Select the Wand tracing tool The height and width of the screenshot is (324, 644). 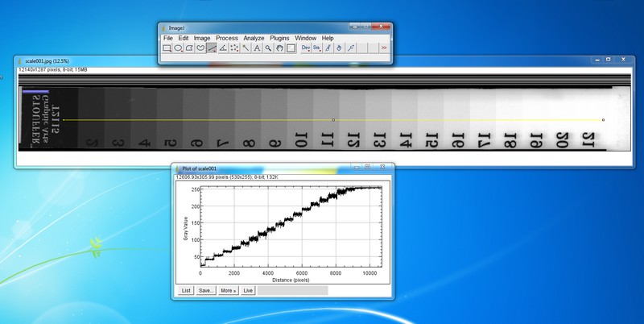pos(246,48)
